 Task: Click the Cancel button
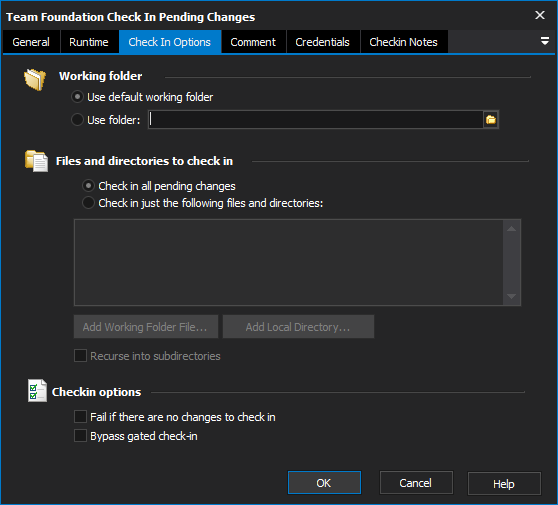pos(416,483)
